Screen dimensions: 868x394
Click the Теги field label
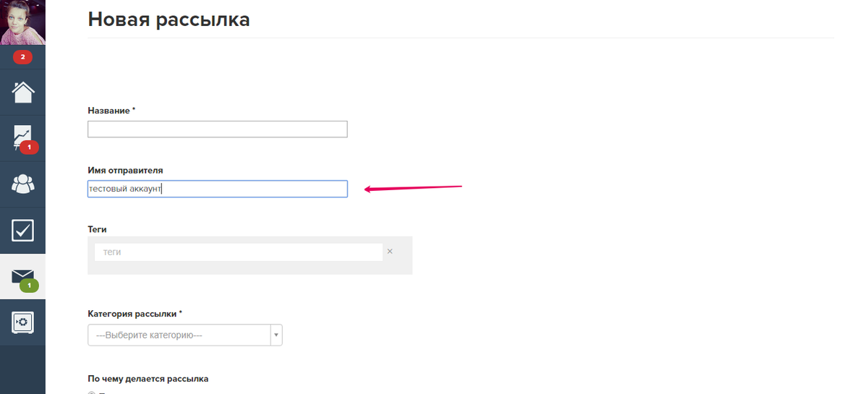point(98,229)
